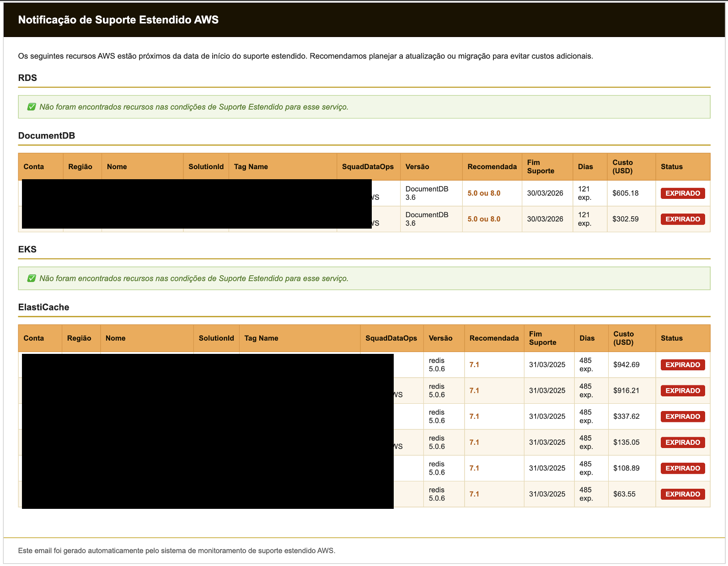The image size is (728, 566).
Task: Click the Recomendada header in DocumentDB table
Action: pos(492,167)
